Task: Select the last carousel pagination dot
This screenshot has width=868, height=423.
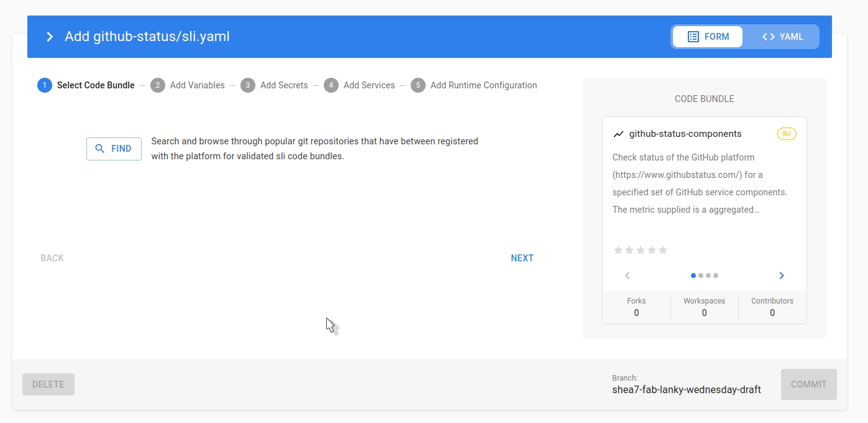Action: point(716,276)
